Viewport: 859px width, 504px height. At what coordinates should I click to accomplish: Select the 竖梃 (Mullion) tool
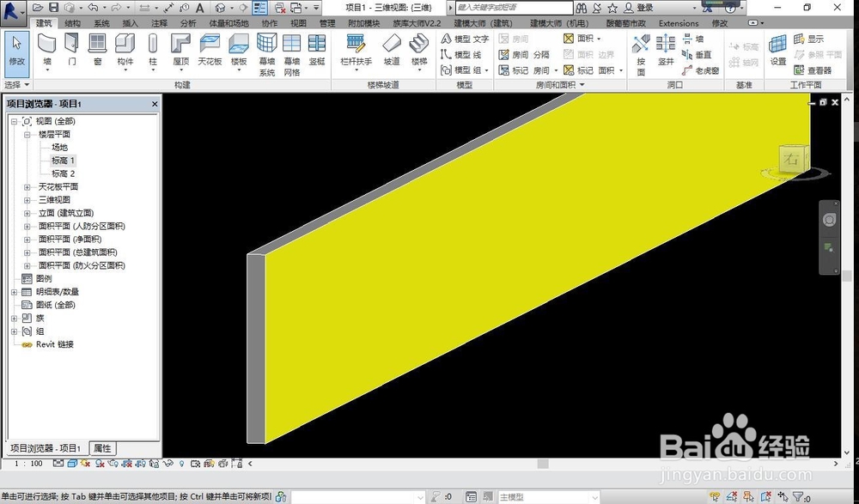[317, 49]
